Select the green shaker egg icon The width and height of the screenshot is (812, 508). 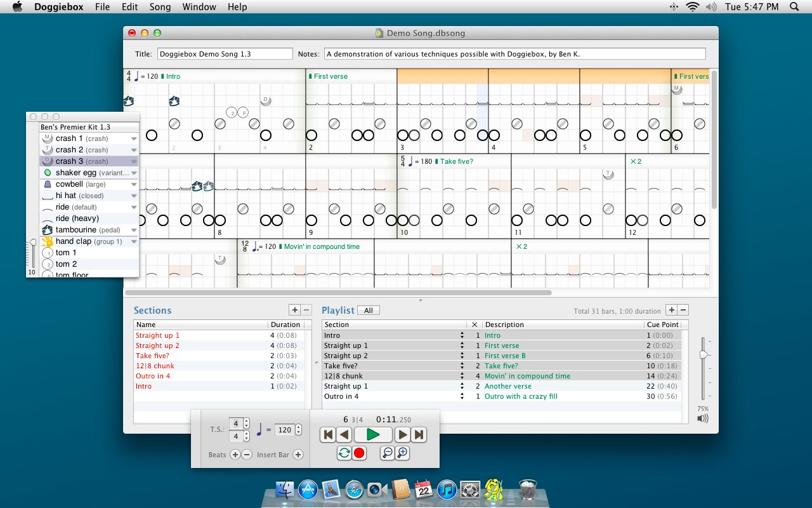pos(48,173)
